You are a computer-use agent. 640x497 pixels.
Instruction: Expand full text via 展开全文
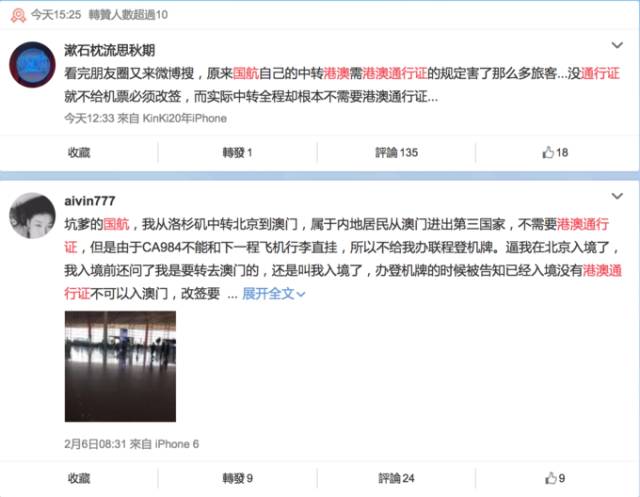[x=273, y=293]
